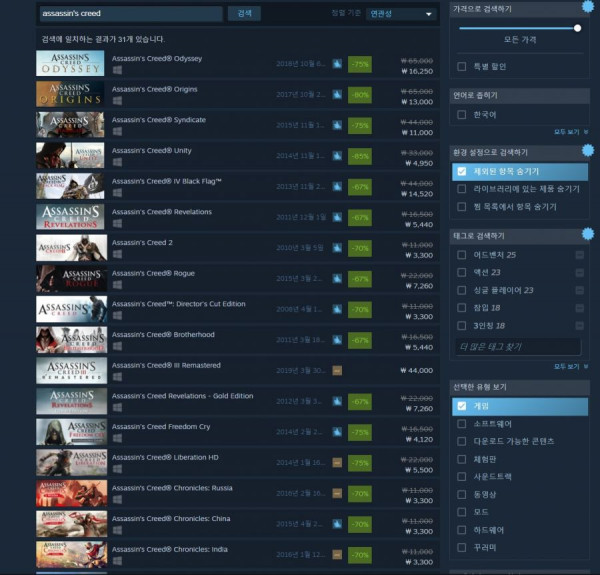Click the review icon for Chronicles: China

(337, 524)
